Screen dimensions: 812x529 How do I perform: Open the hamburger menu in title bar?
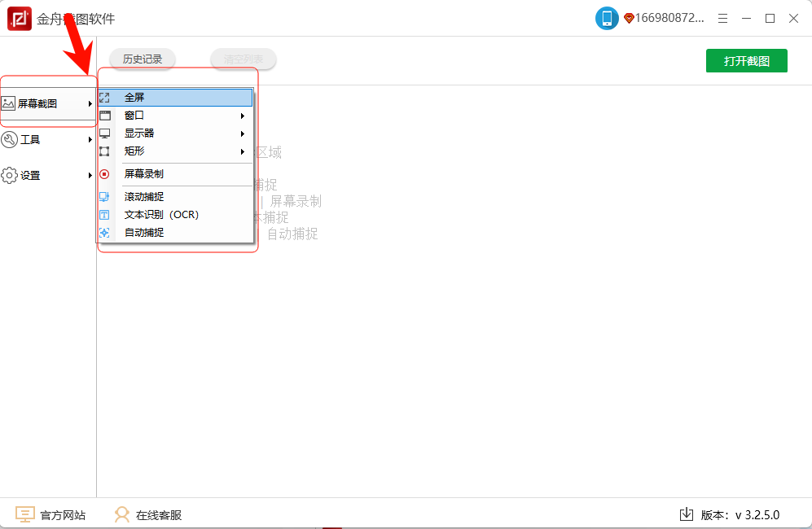point(722,18)
